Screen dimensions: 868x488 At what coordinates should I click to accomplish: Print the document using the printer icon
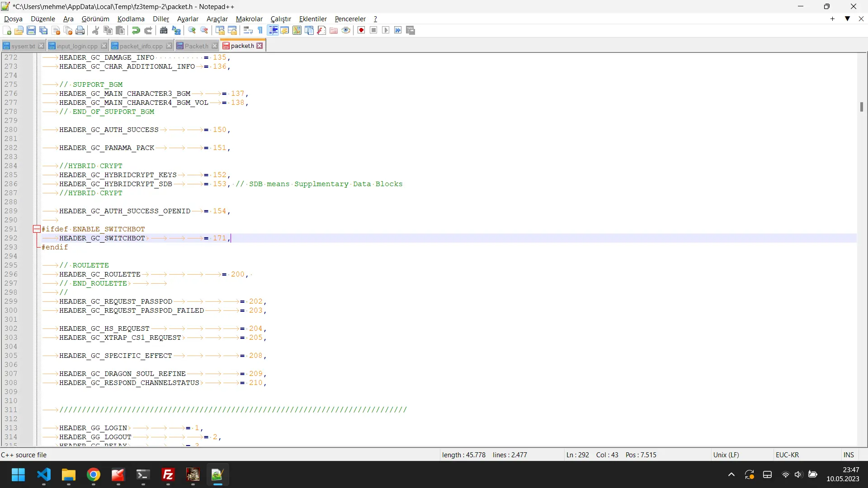(x=80, y=30)
